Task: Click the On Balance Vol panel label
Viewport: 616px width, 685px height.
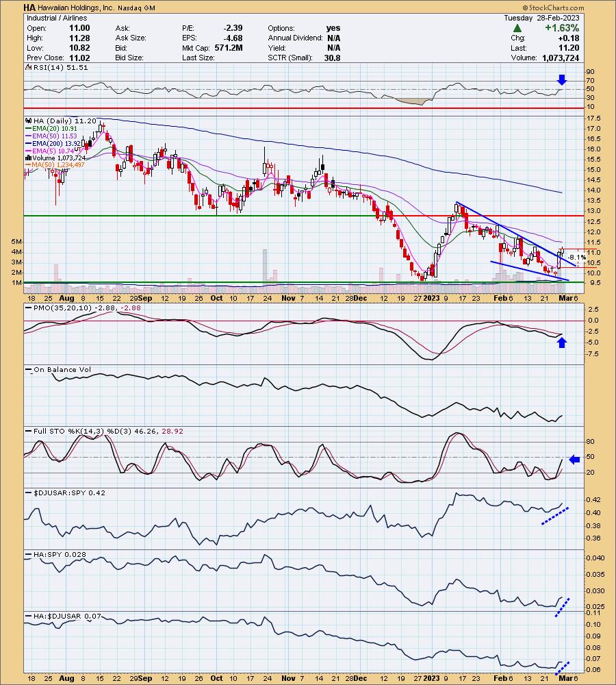Action: [62, 370]
